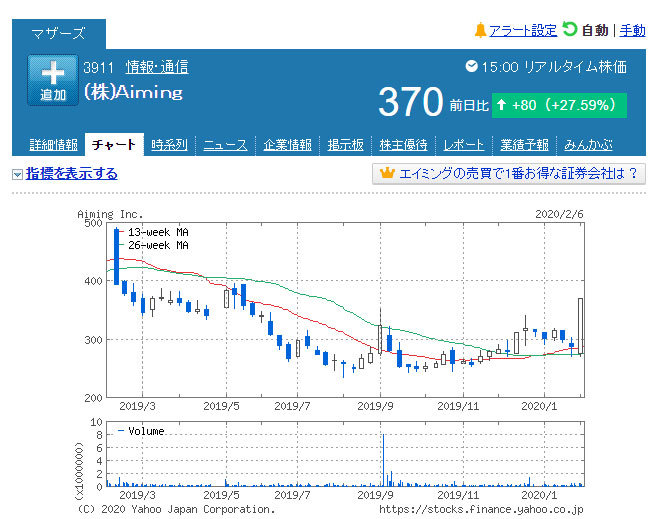656x519 pixels.
Task: Click the tall blue candlestick near 500
Action: pos(116,256)
